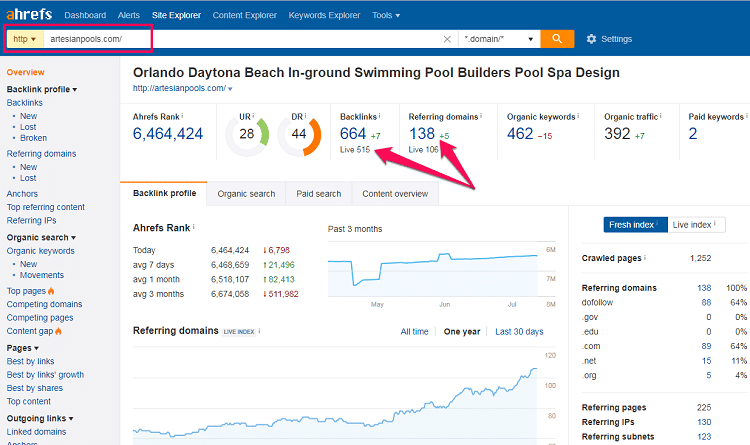The width and height of the screenshot is (750, 445).
Task: Open the http protocol dropdown
Action: (25, 39)
